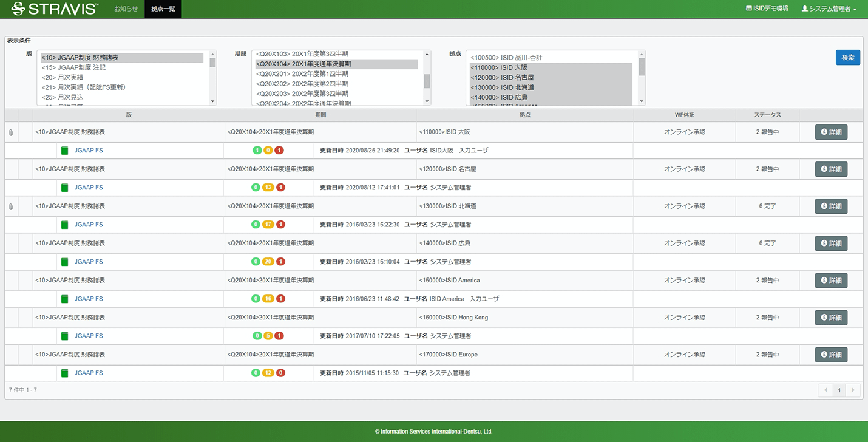The image size is (868, 442).
Task: Click orange badge 16 in ISID America 入力ユーザ row
Action: (x=268, y=299)
